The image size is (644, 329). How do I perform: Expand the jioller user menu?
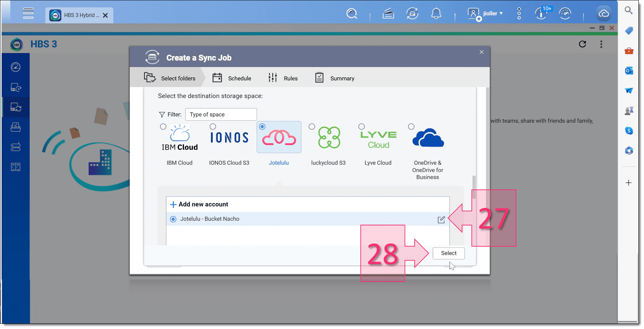[485, 14]
